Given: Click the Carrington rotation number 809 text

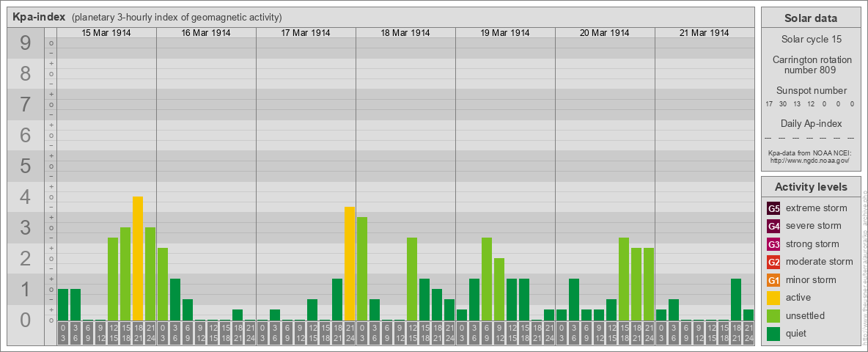Looking at the screenshot, I should [x=811, y=65].
